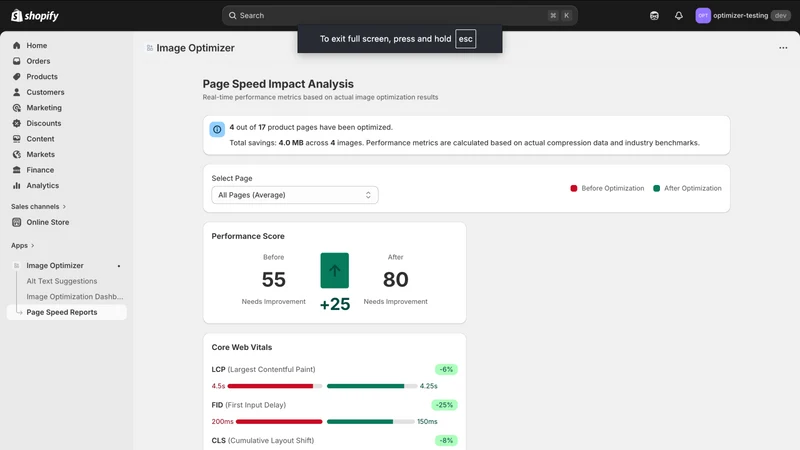Image resolution: width=800 pixels, height=450 pixels.
Task: Click the 150ms FID after value
Action: (x=427, y=421)
